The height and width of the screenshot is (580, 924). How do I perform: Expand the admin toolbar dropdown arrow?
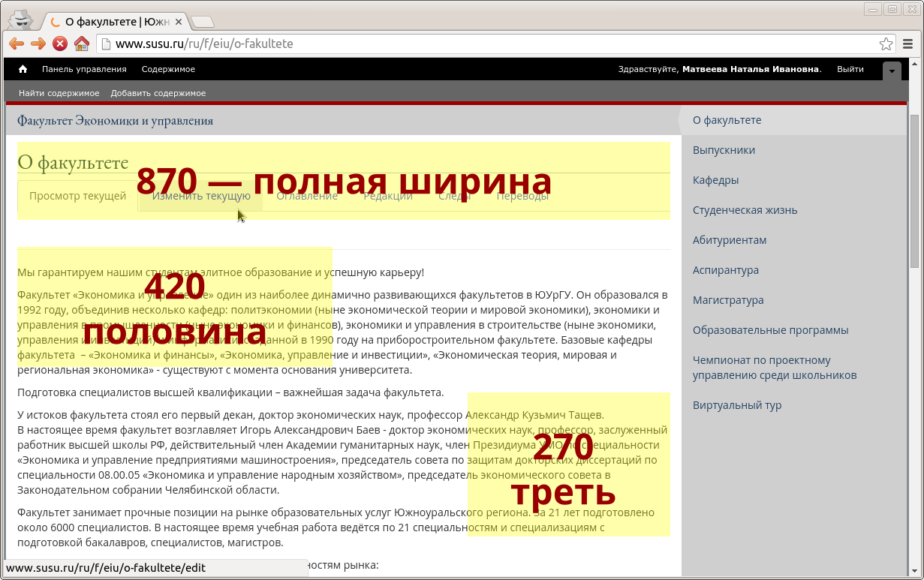pos(892,71)
